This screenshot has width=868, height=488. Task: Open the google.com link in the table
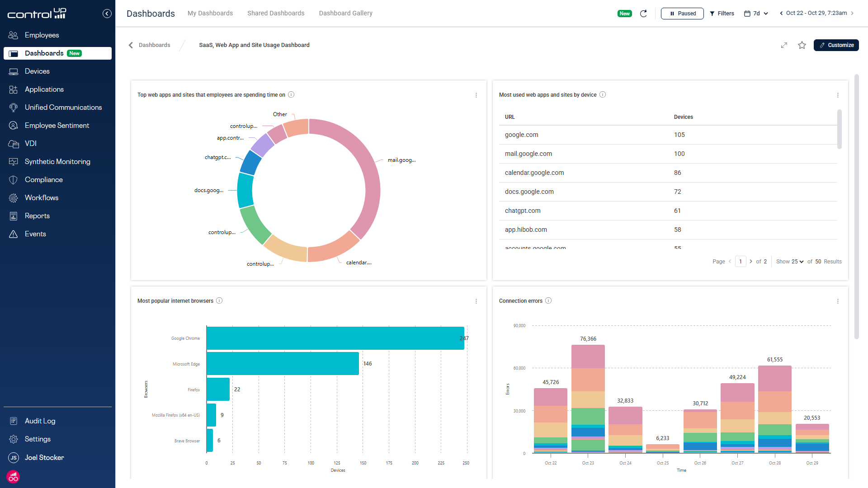522,134
